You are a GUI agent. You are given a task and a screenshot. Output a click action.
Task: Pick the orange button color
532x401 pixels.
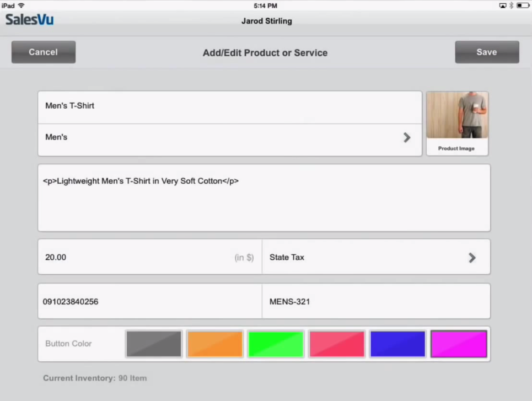point(215,344)
